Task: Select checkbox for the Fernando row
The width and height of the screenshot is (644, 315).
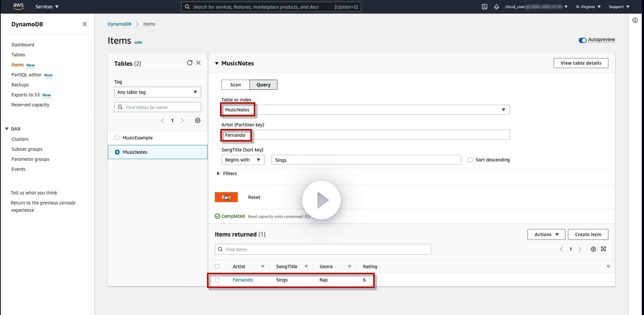Action: pos(217,280)
